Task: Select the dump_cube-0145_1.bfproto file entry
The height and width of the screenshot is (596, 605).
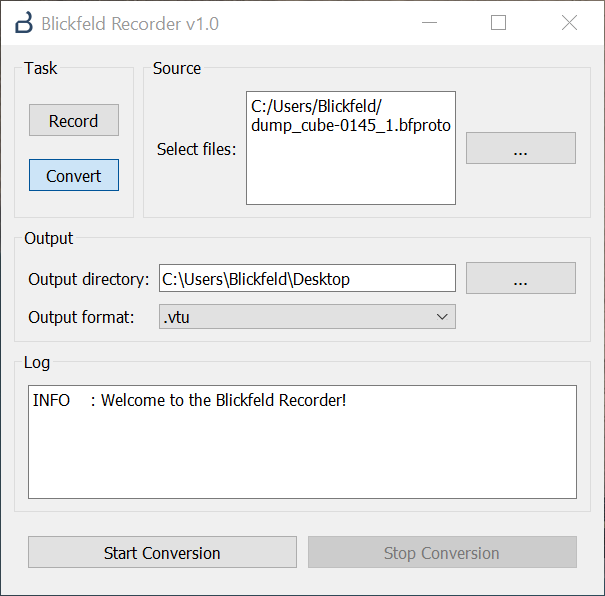Action: [350, 126]
